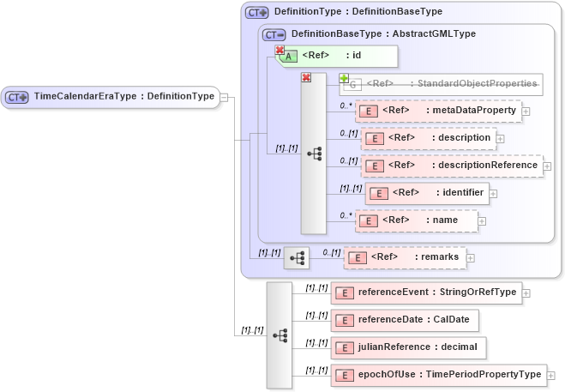Select 'julianReference : decimal' text
Screen dimensions: 565x392
(418, 347)
